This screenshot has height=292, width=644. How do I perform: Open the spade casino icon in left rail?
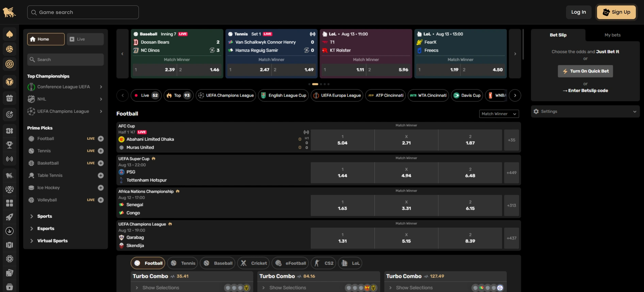tap(10, 34)
